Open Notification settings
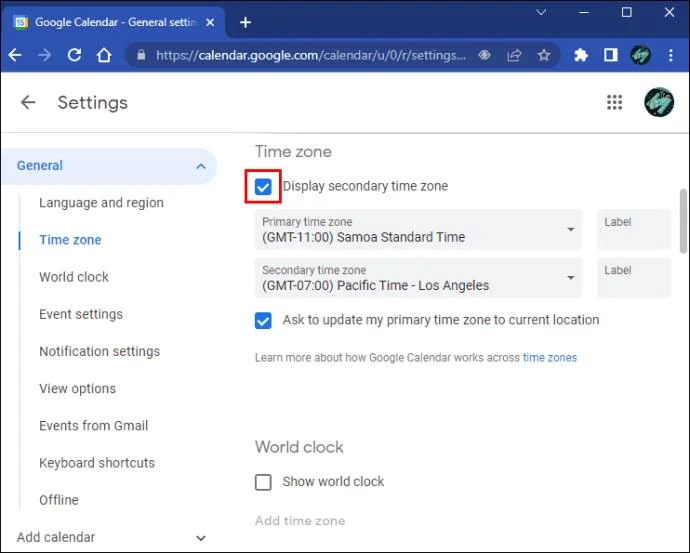The width and height of the screenshot is (690, 553). [99, 352]
